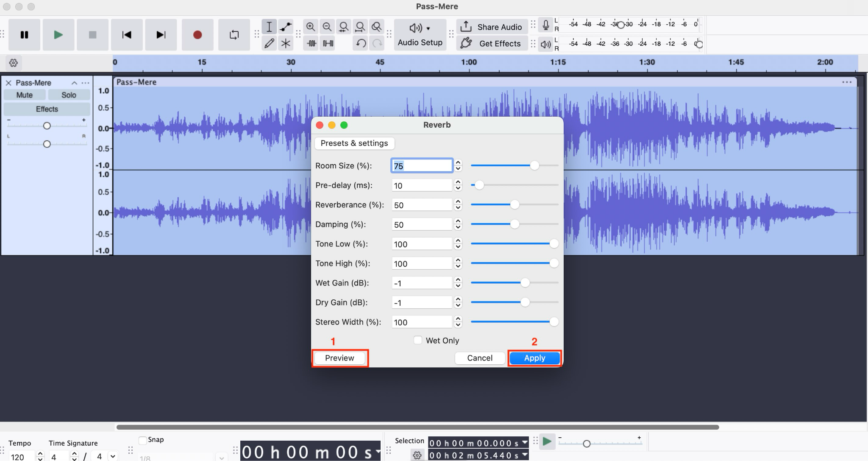Collapse the Pass-Mere track with the chevron
This screenshot has height=461, width=868.
(x=74, y=83)
